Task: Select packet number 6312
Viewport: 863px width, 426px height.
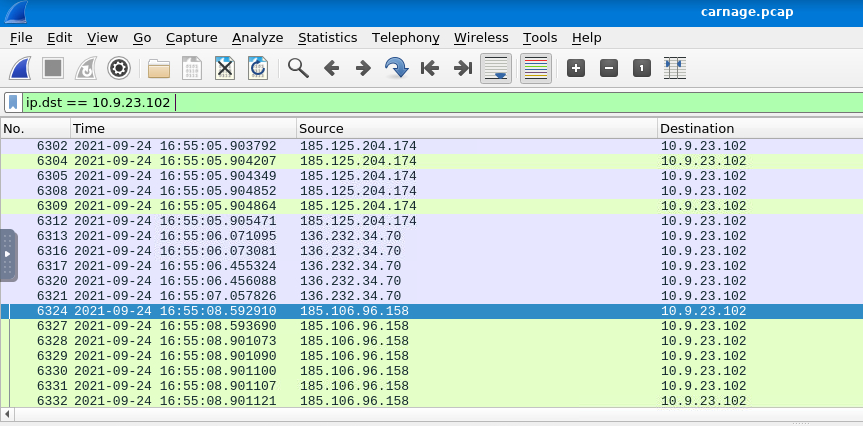Action: (432, 221)
